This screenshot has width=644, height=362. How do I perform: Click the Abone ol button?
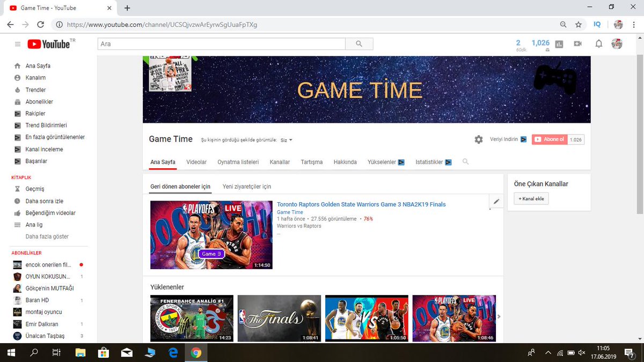coord(549,139)
